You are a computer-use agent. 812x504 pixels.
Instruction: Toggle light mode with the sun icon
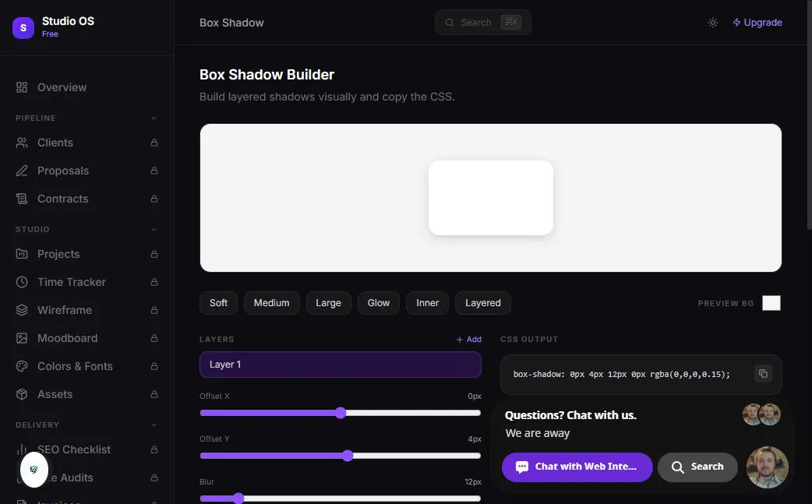tap(713, 23)
